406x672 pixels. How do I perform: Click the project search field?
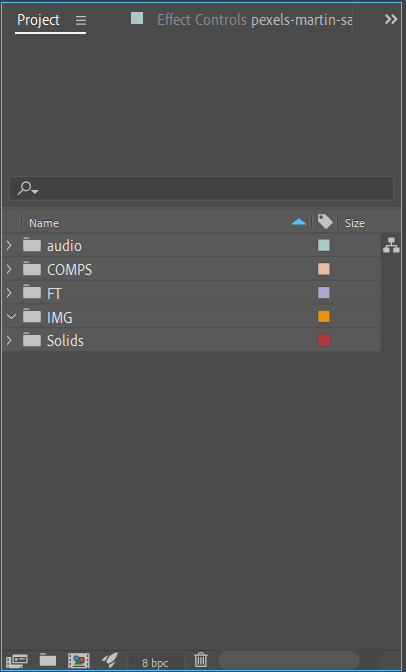point(201,188)
